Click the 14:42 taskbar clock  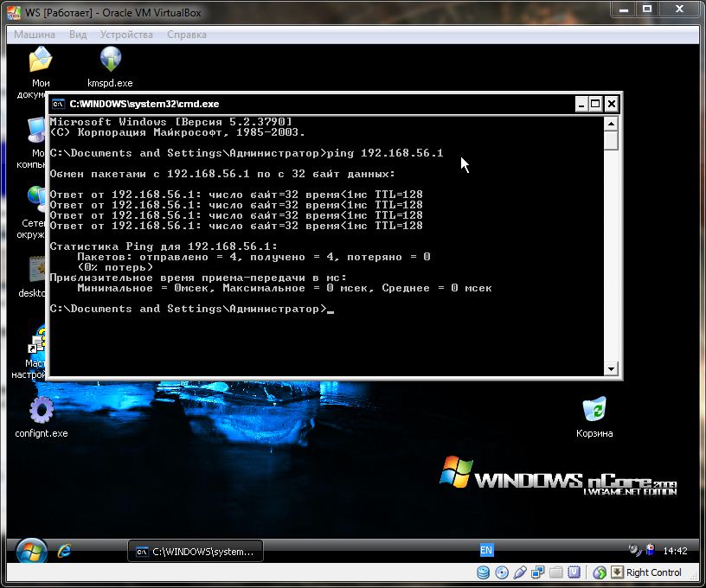click(675, 551)
